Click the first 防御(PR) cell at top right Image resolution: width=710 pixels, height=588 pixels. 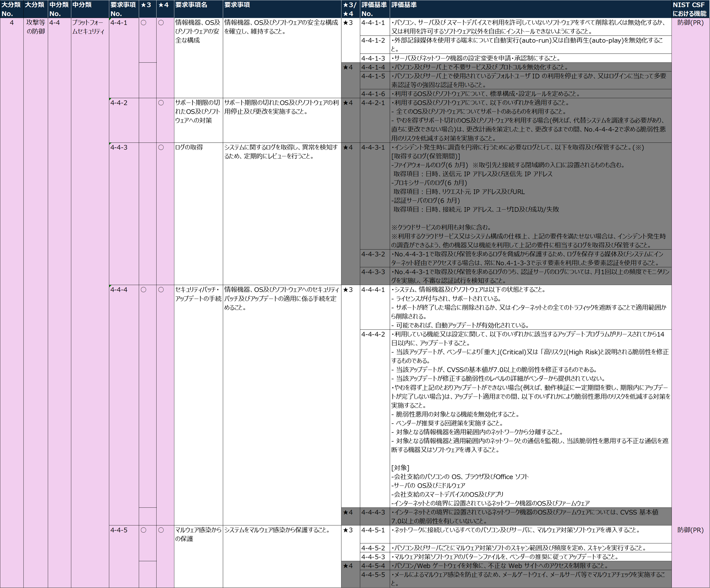[690, 23]
